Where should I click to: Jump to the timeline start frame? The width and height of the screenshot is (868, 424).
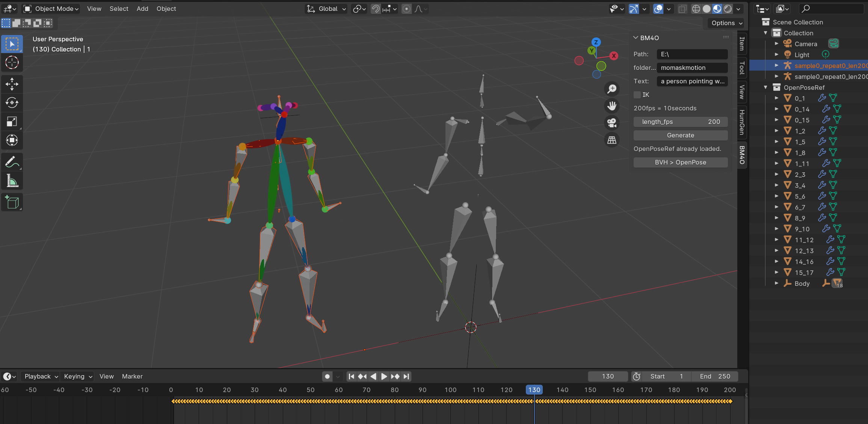coord(351,376)
